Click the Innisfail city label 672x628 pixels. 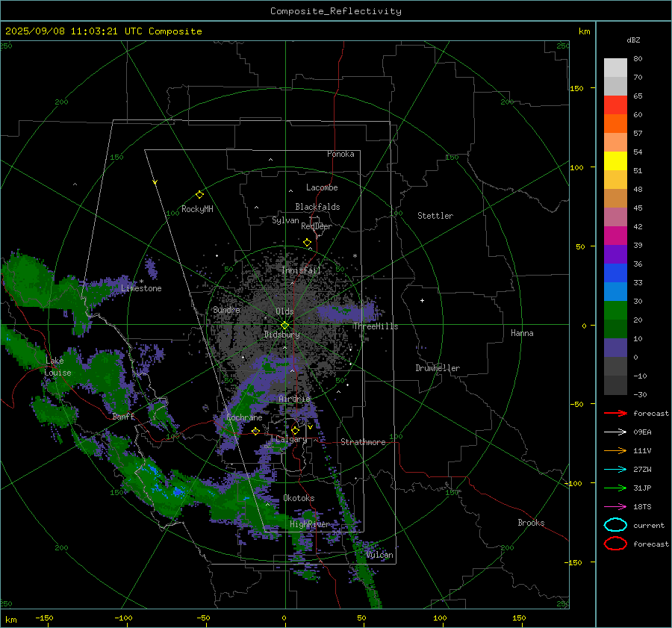(x=302, y=270)
